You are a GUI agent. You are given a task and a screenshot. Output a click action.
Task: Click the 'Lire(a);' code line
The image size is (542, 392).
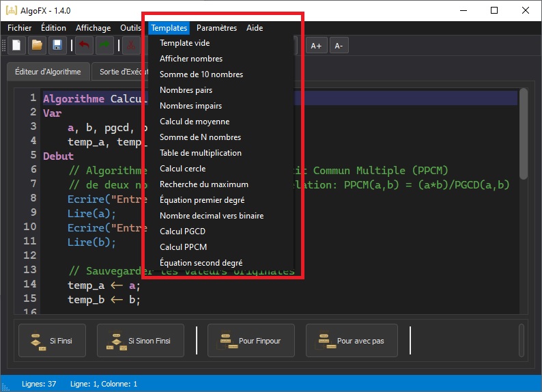[x=91, y=213]
